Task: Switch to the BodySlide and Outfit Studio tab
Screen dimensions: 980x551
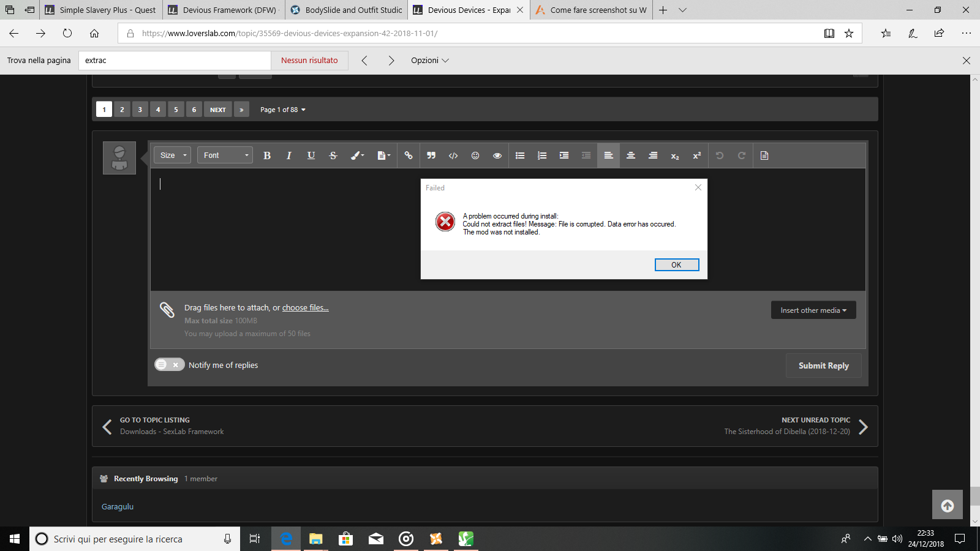Action: click(x=346, y=10)
